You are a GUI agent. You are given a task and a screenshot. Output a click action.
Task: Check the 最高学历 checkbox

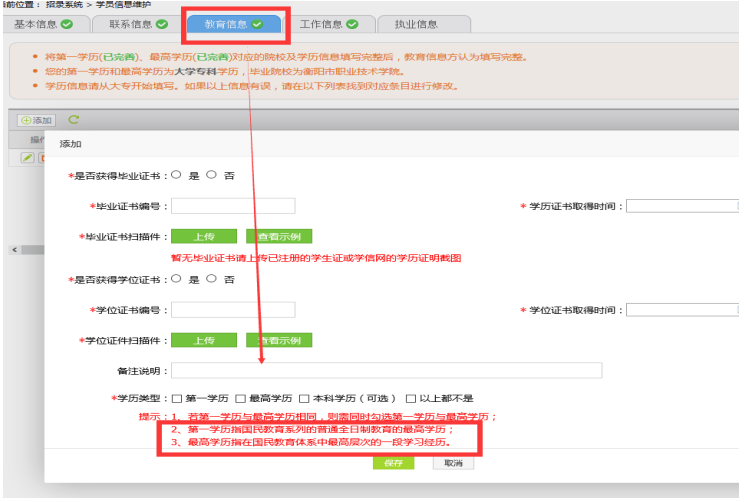tap(239, 398)
